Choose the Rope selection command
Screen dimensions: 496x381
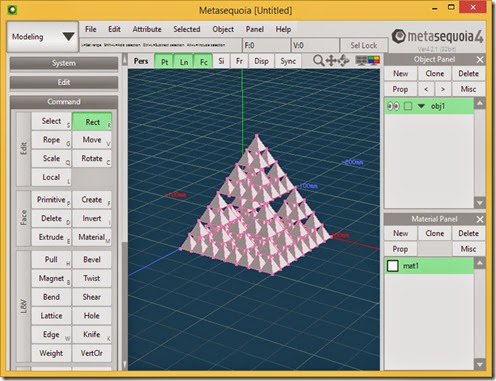point(51,140)
